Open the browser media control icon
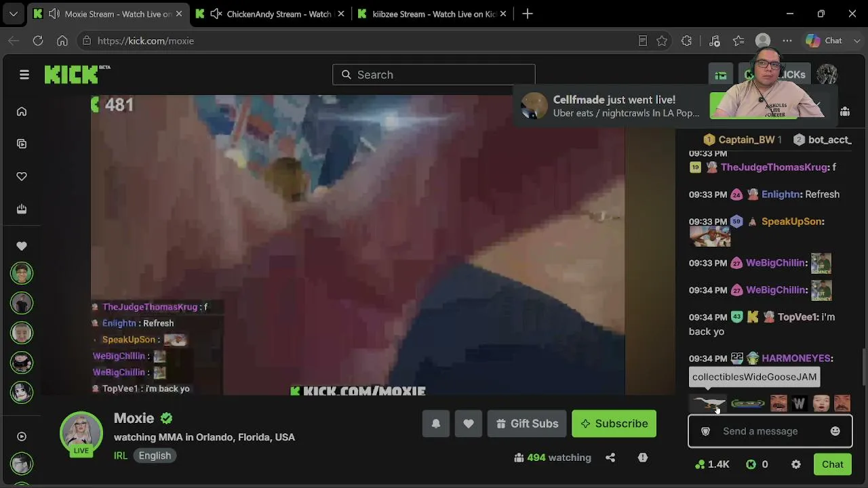Screen dimensions: 868x488 pyautogui.click(x=715, y=41)
